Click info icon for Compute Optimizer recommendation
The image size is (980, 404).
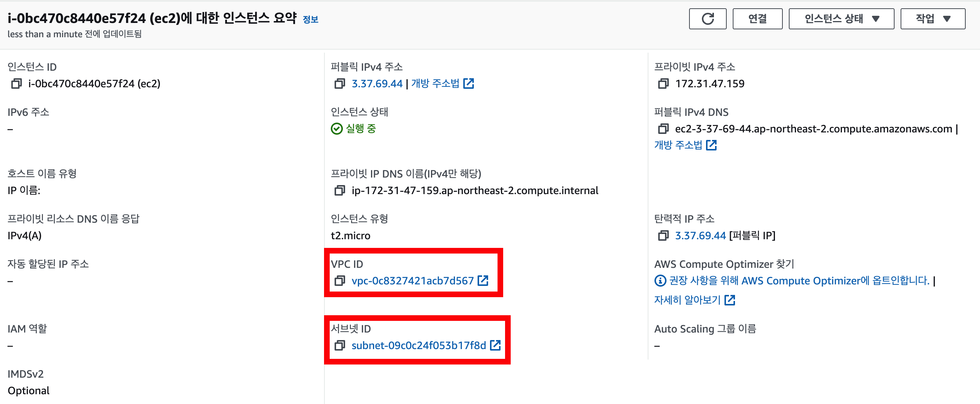(660, 281)
